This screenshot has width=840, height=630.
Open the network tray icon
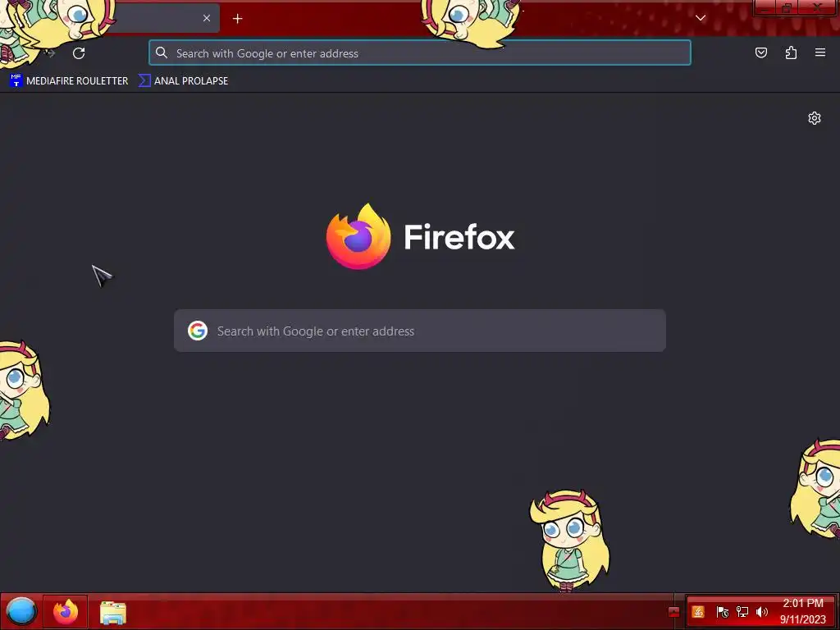(742, 611)
